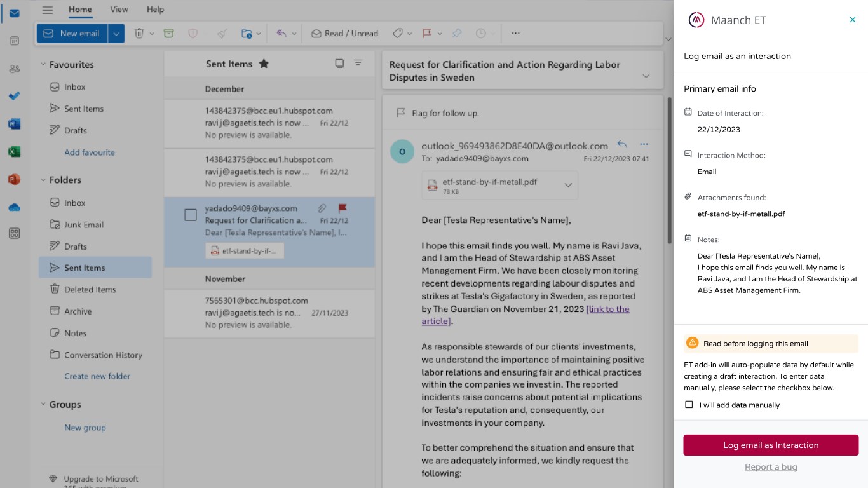Image resolution: width=868 pixels, height=488 pixels.
Task: Click the Delete trash toolbar icon
Action: point(139,34)
